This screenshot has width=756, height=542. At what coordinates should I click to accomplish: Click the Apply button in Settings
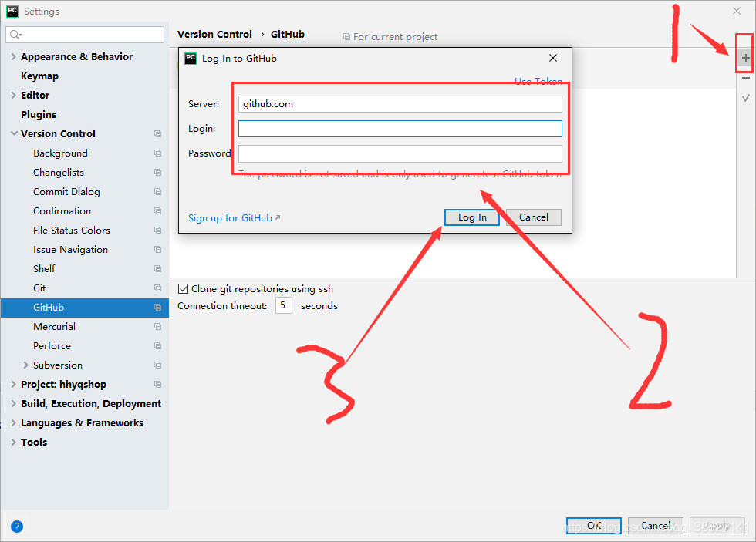pyautogui.click(x=717, y=526)
